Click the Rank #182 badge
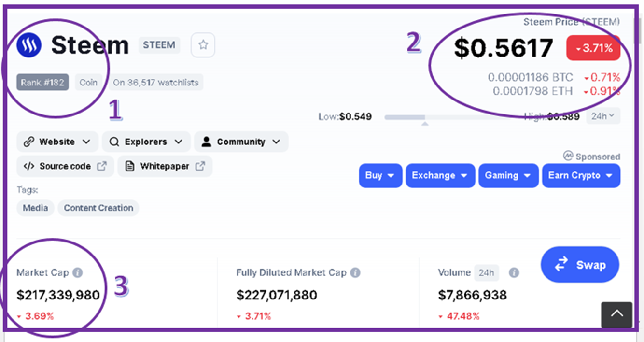This screenshot has width=644, height=342. click(42, 83)
